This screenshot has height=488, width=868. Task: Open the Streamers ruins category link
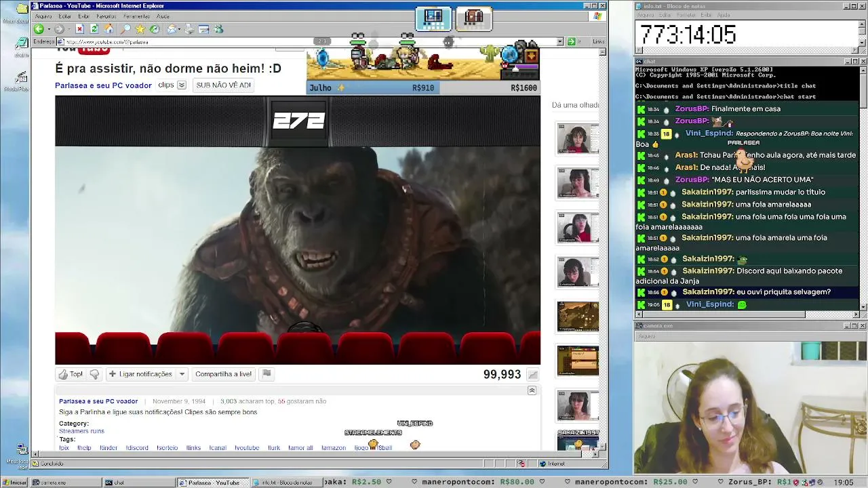point(81,431)
